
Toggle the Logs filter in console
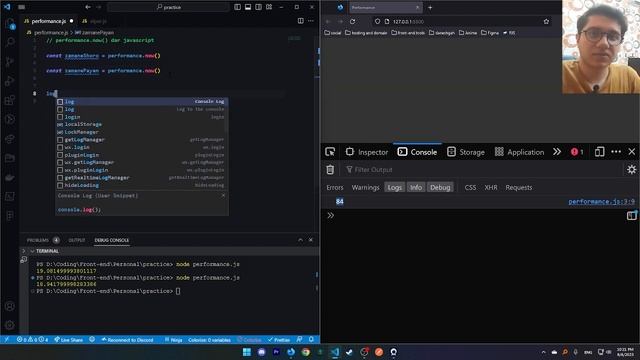[x=394, y=187]
